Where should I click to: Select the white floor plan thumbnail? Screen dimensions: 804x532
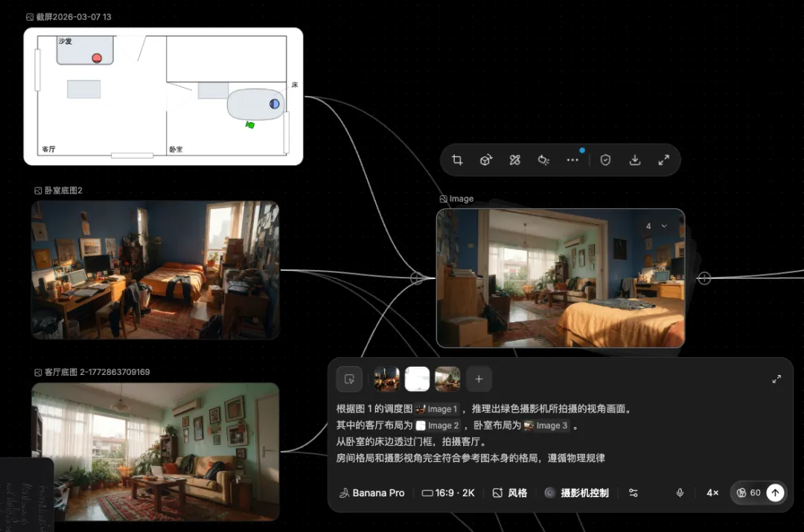pyautogui.click(x=417, y=379)
